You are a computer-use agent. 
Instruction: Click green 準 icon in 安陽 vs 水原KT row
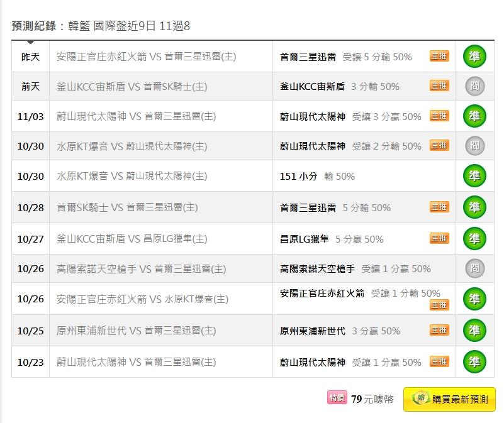474,299
